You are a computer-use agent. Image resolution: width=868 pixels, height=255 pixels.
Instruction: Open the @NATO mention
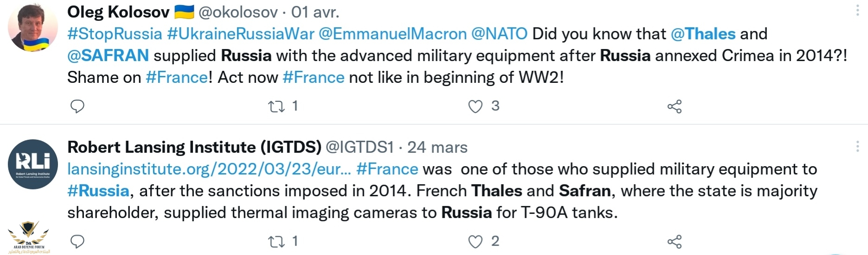coord(499,34)
